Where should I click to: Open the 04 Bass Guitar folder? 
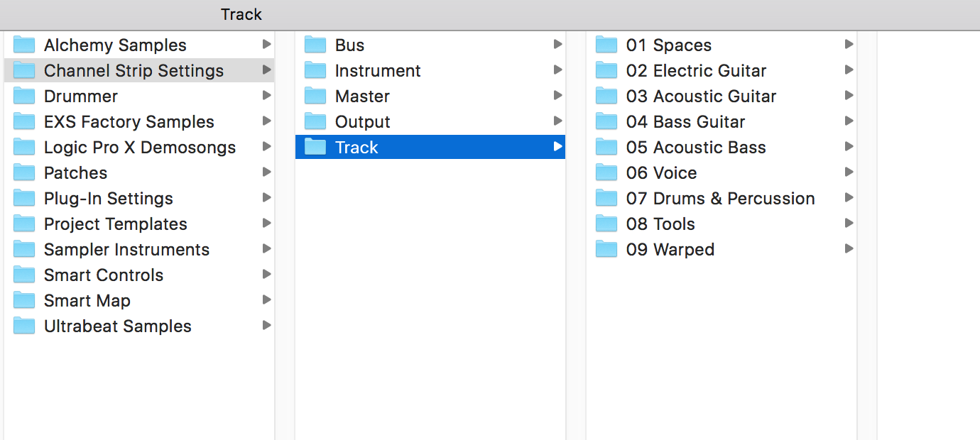(685, 122)
